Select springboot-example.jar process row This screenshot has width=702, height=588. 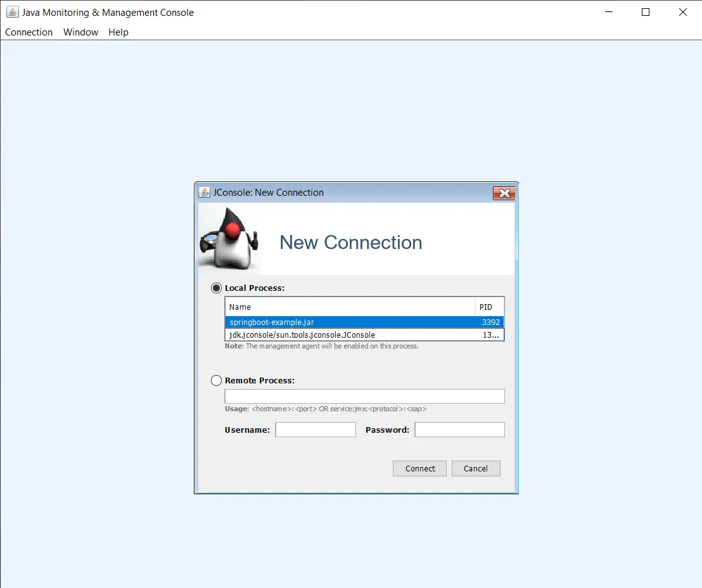[x=364, y=322]
